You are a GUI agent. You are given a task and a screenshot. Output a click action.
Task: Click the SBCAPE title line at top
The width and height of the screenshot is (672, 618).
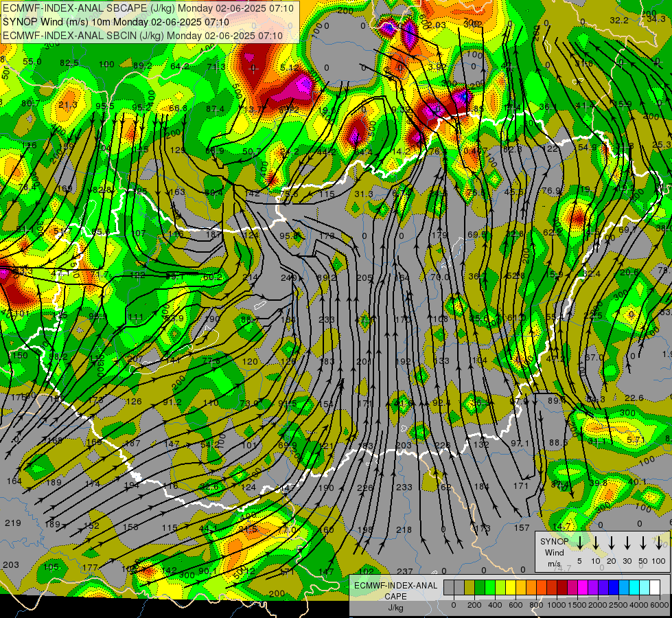(x=148, y=8)
